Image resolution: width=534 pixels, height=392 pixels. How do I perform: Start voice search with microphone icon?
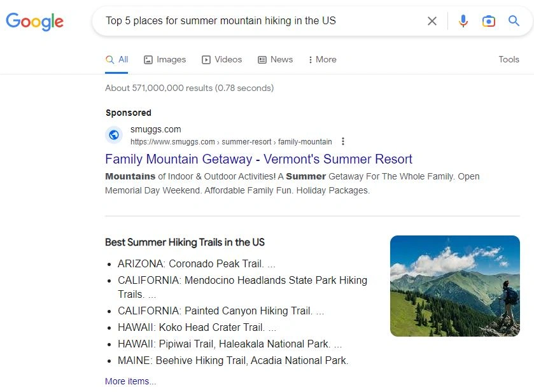(463, 21)
